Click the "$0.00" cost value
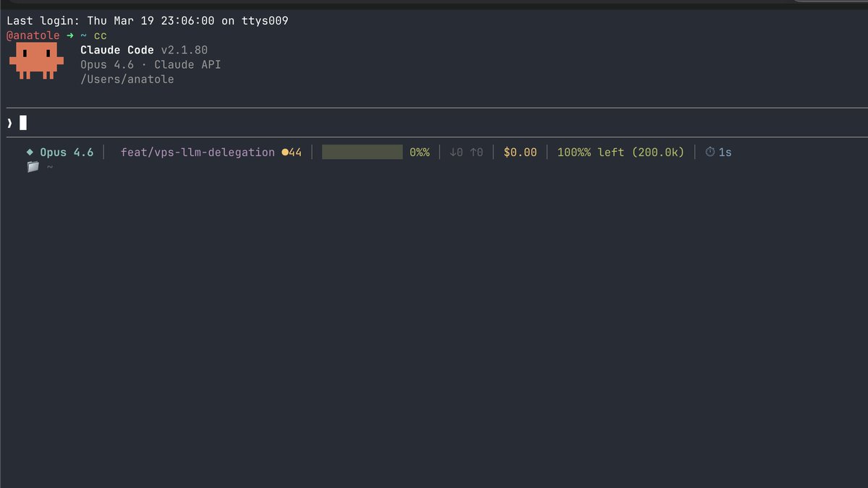Viewport: 868px width, 488px height. (521, 153)
